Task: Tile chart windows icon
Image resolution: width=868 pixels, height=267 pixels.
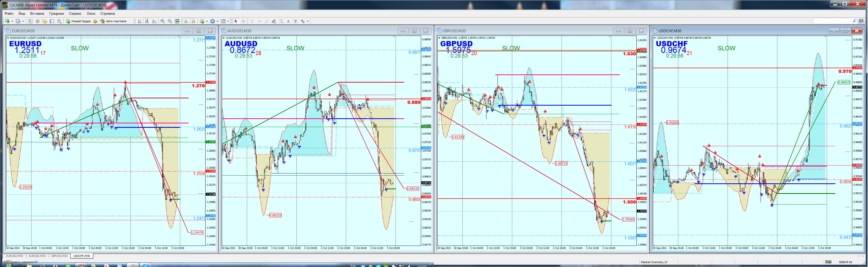Action: (177, 21)
